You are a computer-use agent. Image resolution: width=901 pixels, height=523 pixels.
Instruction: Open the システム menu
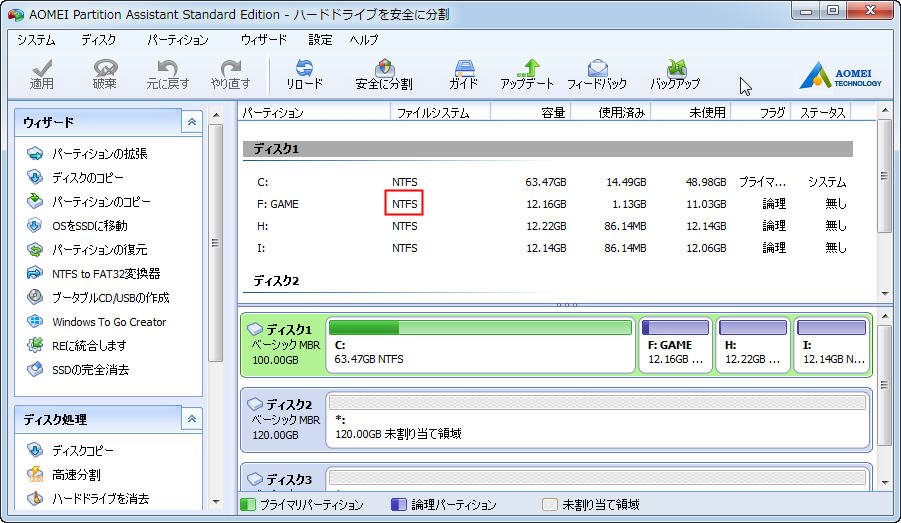(36, 40)
